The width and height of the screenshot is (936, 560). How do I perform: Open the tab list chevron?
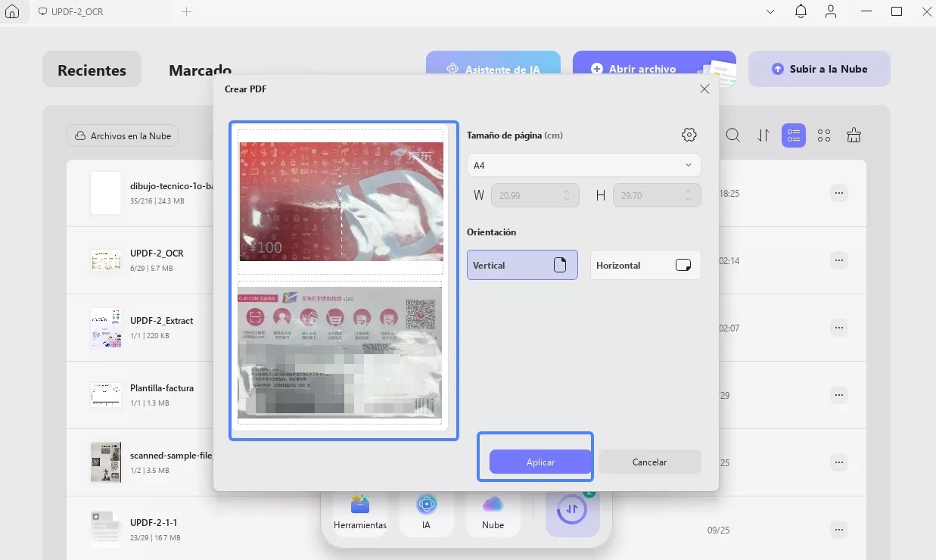point(770,11)
